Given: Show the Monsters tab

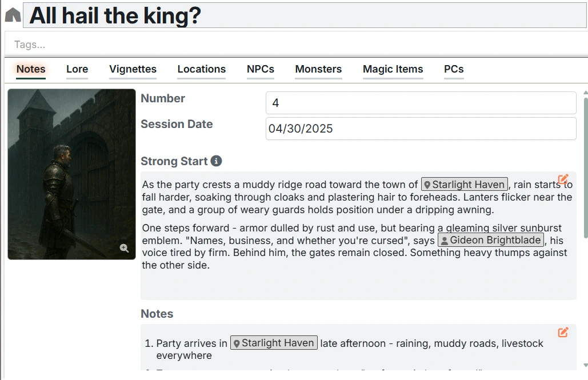Looking at the screenshot, I should (318, 69).
